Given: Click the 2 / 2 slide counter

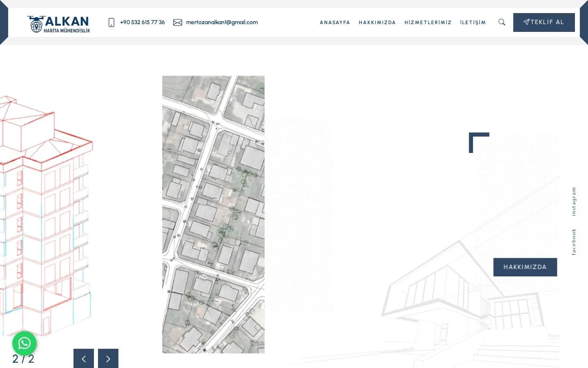Looking at the screenshot, I should click(23, 359).
